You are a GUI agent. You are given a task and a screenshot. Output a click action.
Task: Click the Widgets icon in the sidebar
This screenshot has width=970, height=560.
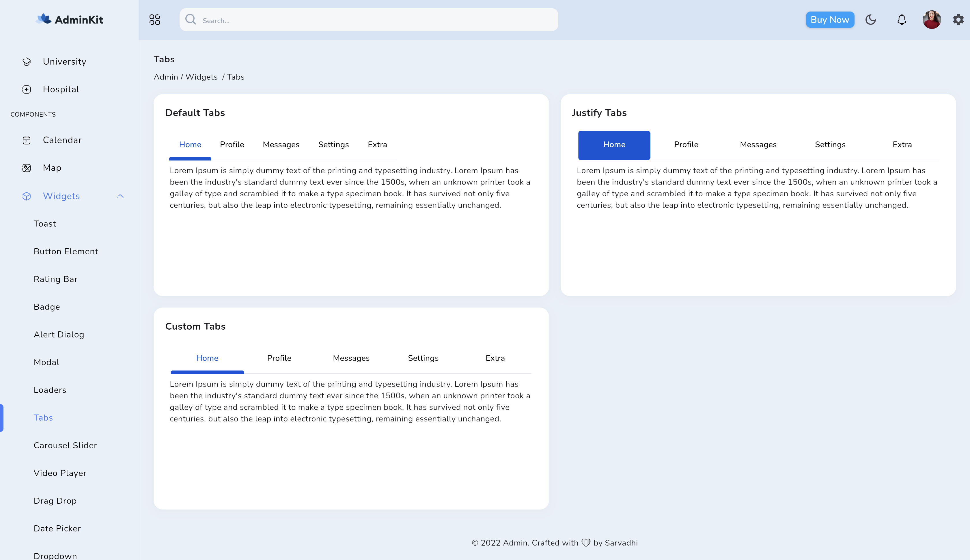coord(26,196)
